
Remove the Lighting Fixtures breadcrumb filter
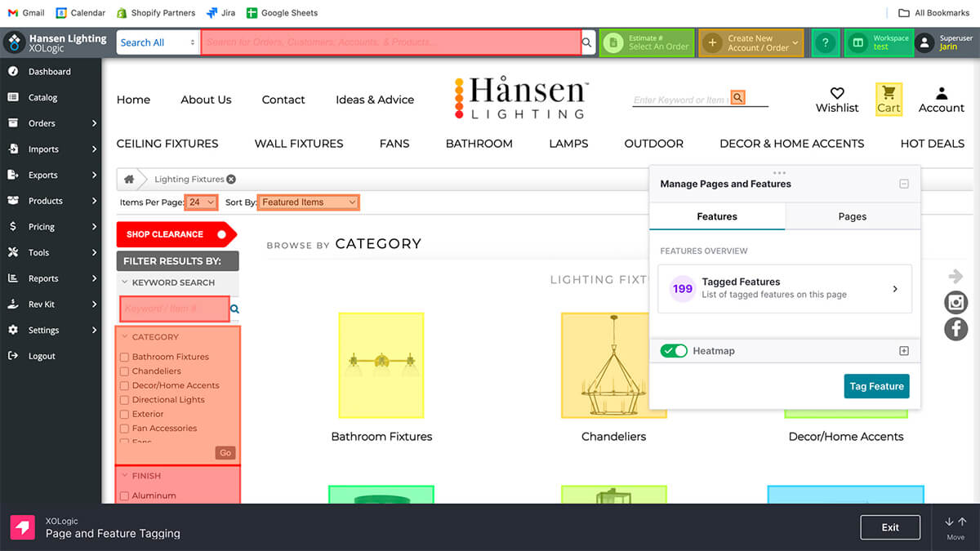pos(231,180)
